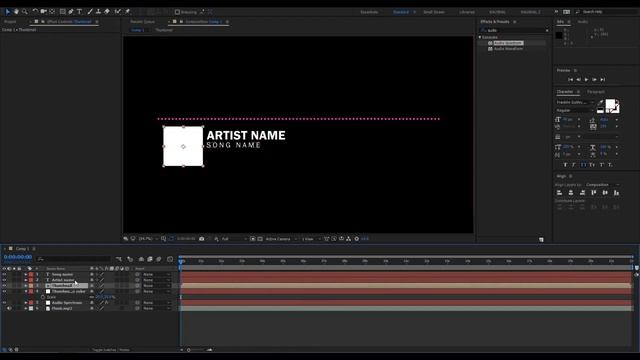The height and width of the screenshot is (360, 640).
Task: Play the composition preview
Action: tap(587, 80)
